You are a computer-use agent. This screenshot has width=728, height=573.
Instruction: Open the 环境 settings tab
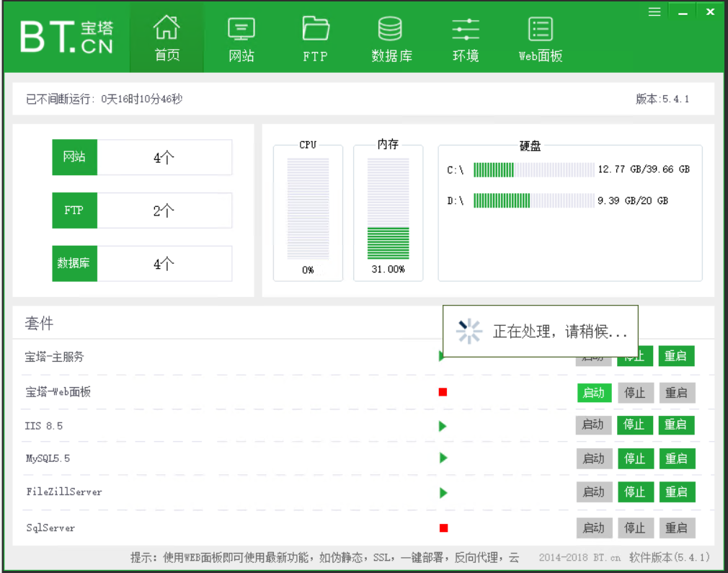point(465,39)
